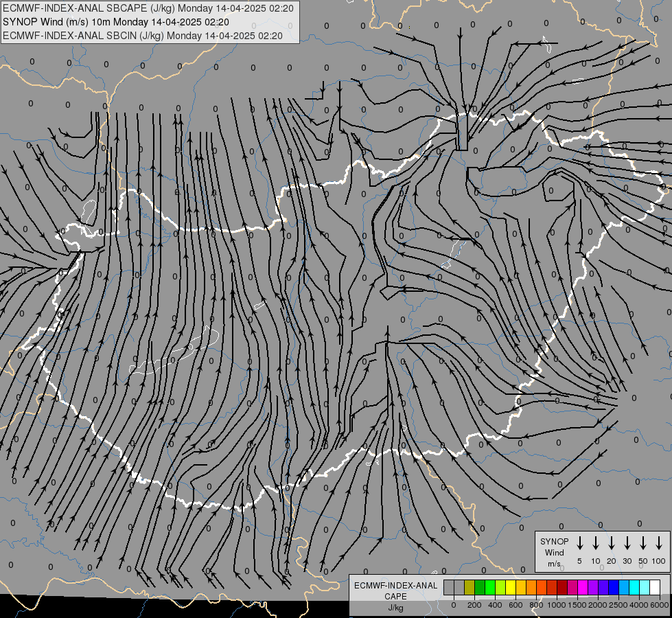The height and width of the screenshot is (618, 672).
Task: Select the leftmost gray CAPE legend swatch
Action: [449, 587]
